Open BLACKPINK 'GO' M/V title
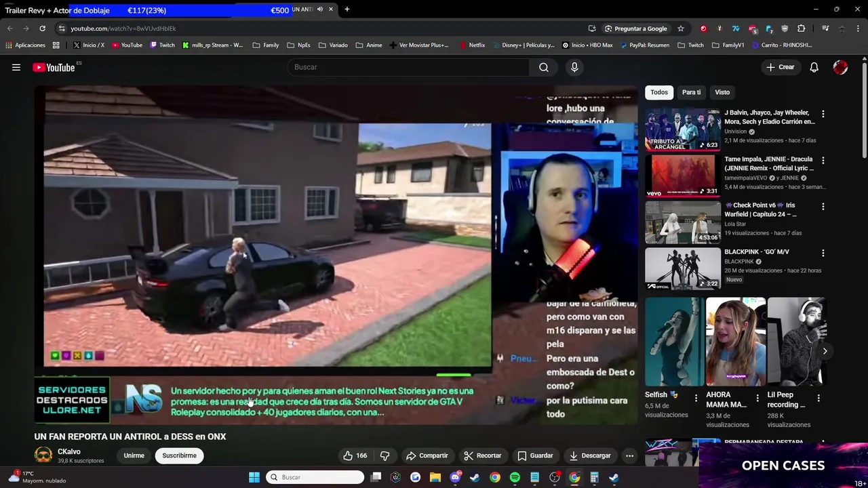 tap(757, 251)
